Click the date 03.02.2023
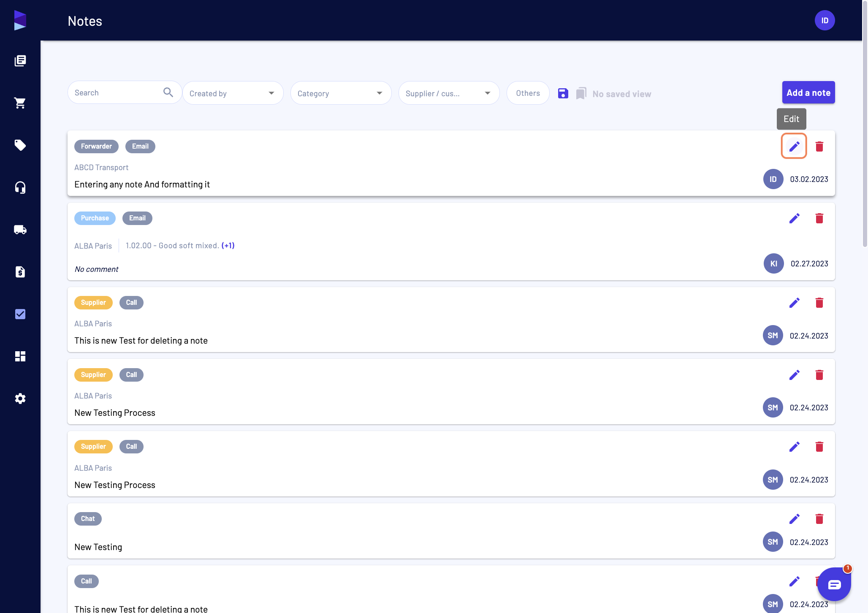 coord(809,179)
